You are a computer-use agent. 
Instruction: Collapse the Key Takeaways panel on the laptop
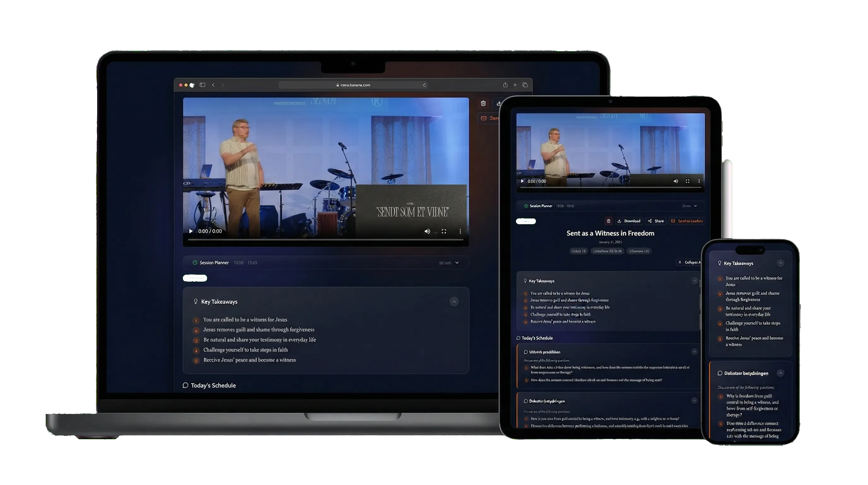coord(454,302)
